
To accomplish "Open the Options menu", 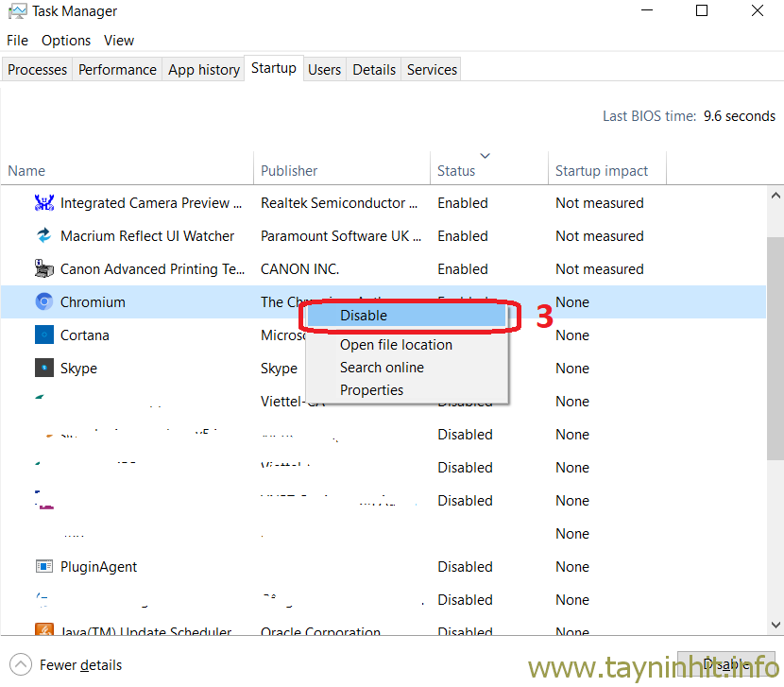I will point(66,41).
